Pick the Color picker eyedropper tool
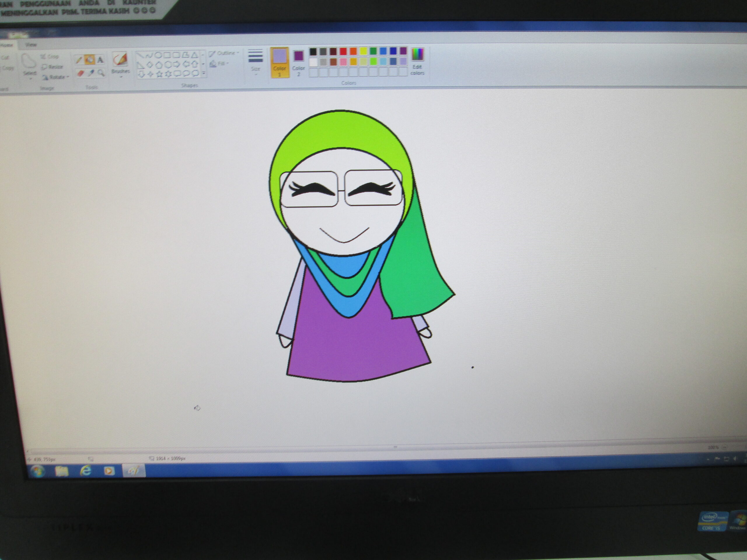This screenshot has height=560, width=747. point(91,73)
